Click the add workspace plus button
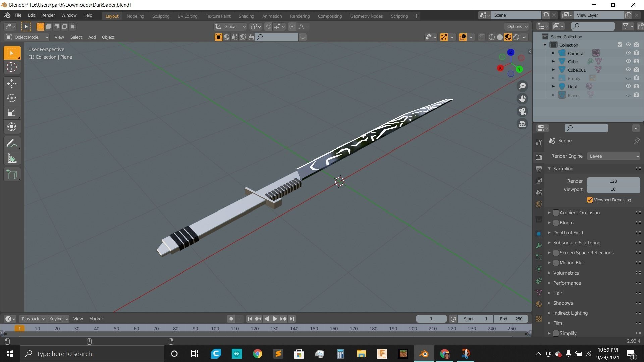The width and height of the screenshot is (644, 362). tap(416, 16)
